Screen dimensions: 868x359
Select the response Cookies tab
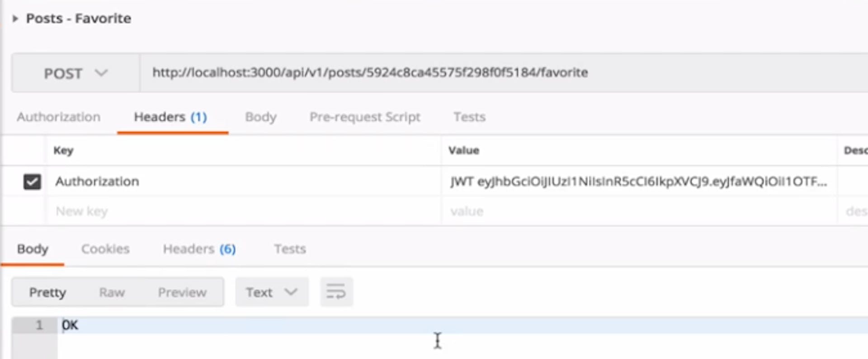click(x=105, y=249)
